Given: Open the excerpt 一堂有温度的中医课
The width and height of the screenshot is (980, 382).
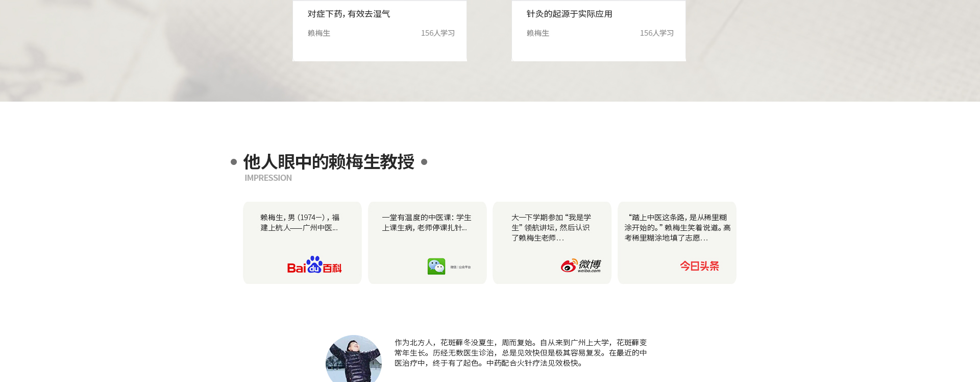Looking at the screenshot, I should coord(426,223).
